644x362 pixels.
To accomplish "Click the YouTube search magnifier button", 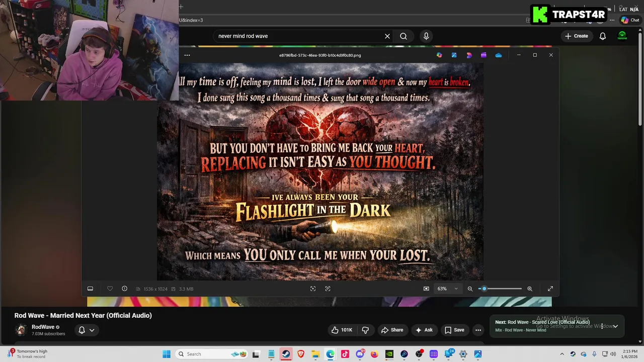I will [404, 36].
